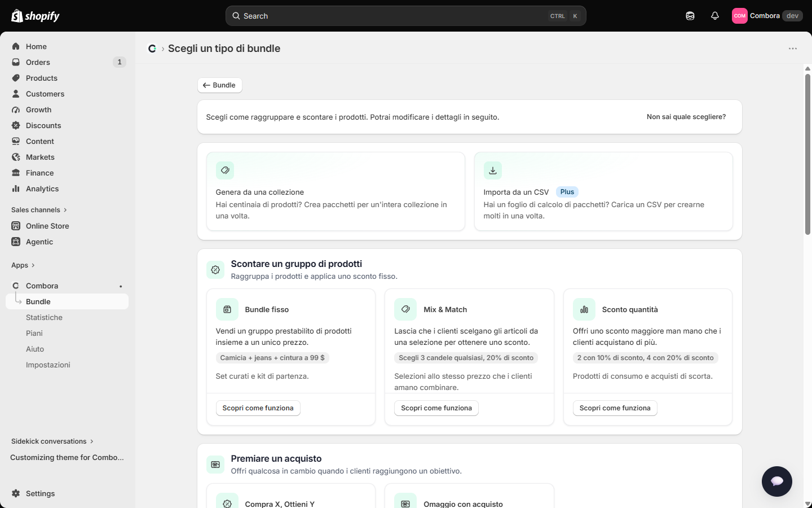The width and height of the screenshot is (812, 508).
Task: Click 'Non sai quale scegliere?' link
Action: pyautogui.click(x=686, y=117)
